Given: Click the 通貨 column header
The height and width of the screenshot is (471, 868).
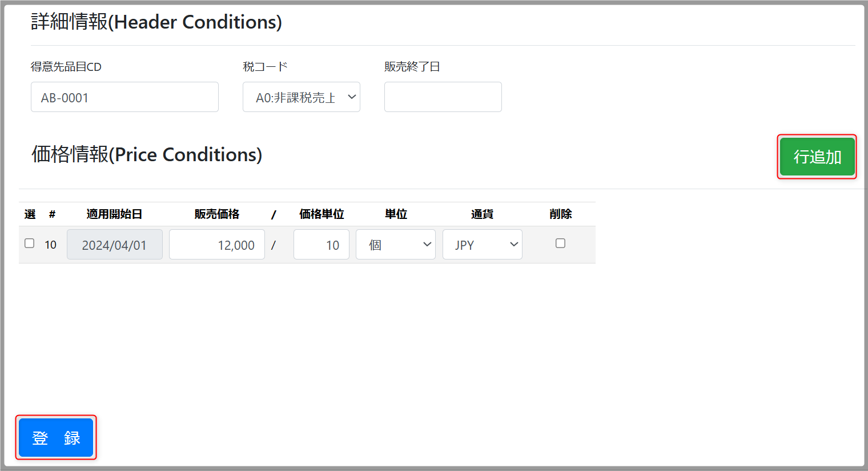Looking at the screenshot, I should (x=482, y=214).
